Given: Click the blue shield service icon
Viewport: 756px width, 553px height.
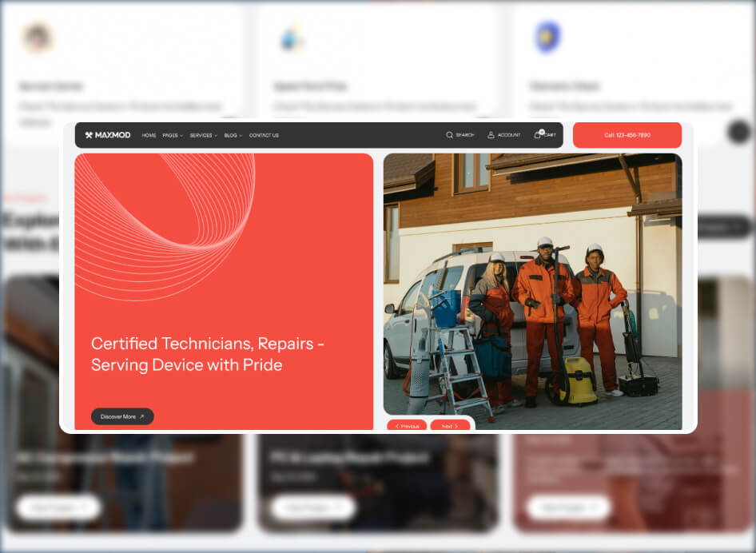Looking at the screenshot, I should coord(547,38).
